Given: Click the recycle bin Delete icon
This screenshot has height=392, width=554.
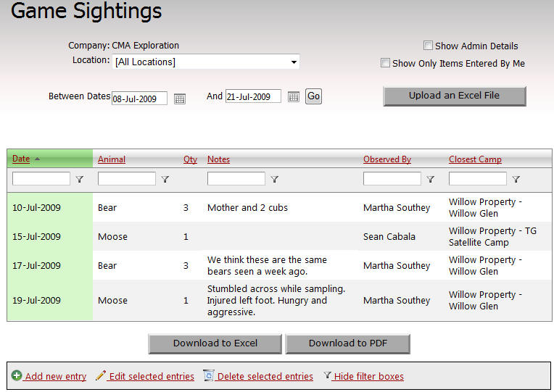Looking at the screenshot, I should coord(208,375).
